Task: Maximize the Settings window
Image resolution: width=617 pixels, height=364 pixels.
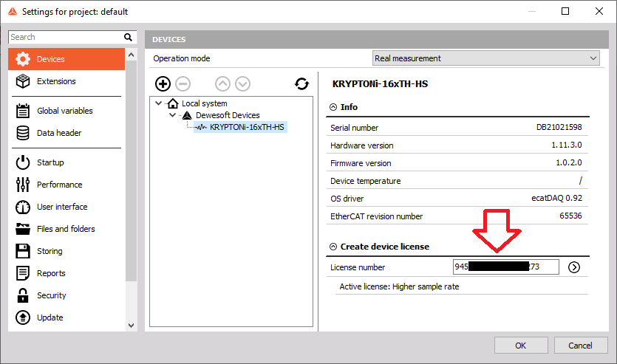Action: [565, 11]
